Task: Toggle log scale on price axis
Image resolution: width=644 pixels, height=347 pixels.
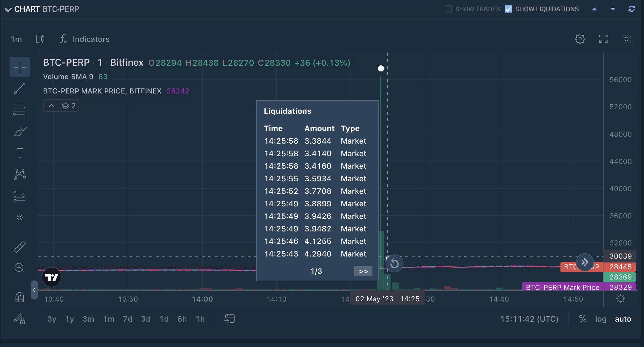Action: pos(600,319)
